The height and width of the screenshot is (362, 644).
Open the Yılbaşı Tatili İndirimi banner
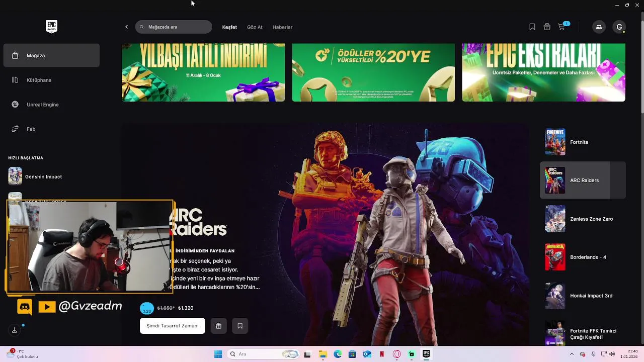point(203,72)
